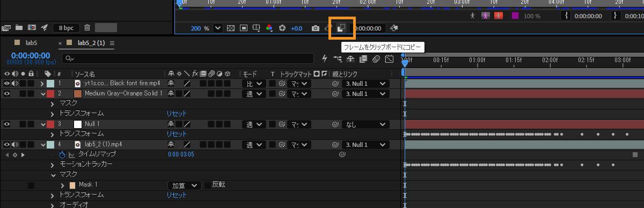
Task: Open Mask 1 mode dropdown 加算
Action: (184, 185)
